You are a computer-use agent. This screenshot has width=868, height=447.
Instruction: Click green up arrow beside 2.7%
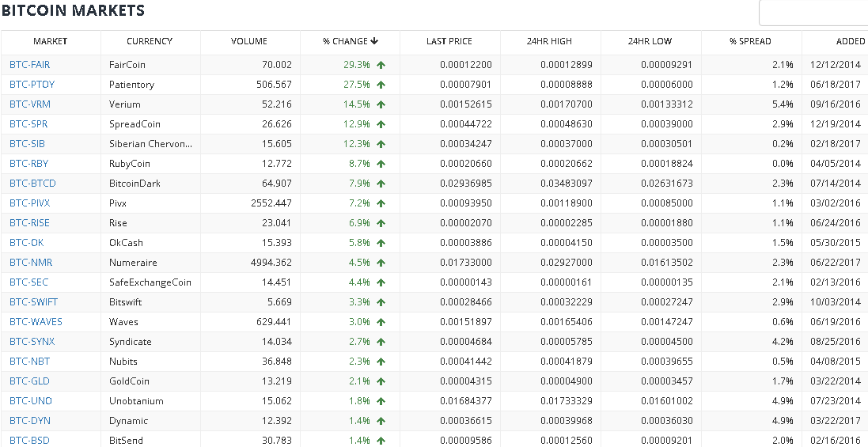(381, 342)
